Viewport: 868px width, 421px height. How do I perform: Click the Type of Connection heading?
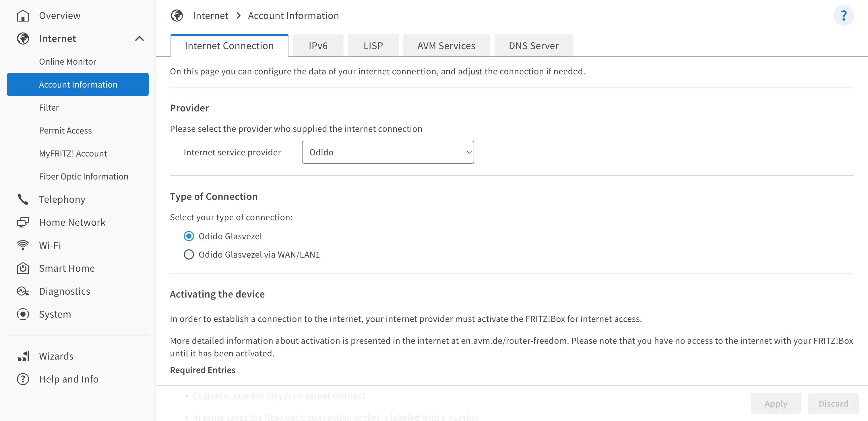(x=214, y=196)
